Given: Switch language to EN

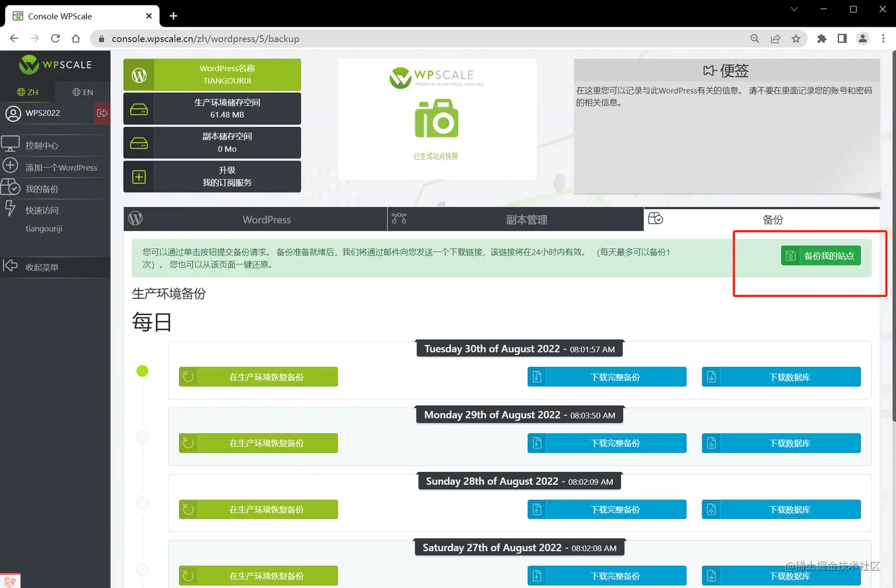Looking at the screenshot, I should pyautogui.click(x=82, y=92).
